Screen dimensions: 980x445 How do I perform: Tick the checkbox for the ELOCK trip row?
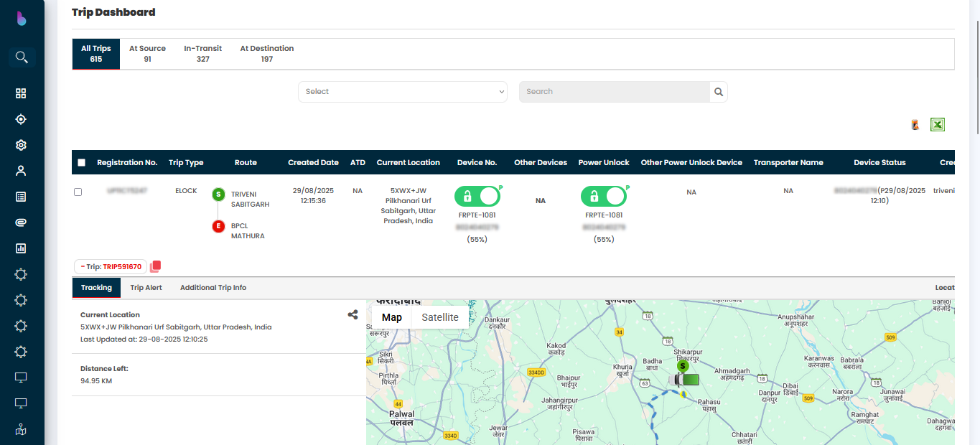click(x=78, y=192)
